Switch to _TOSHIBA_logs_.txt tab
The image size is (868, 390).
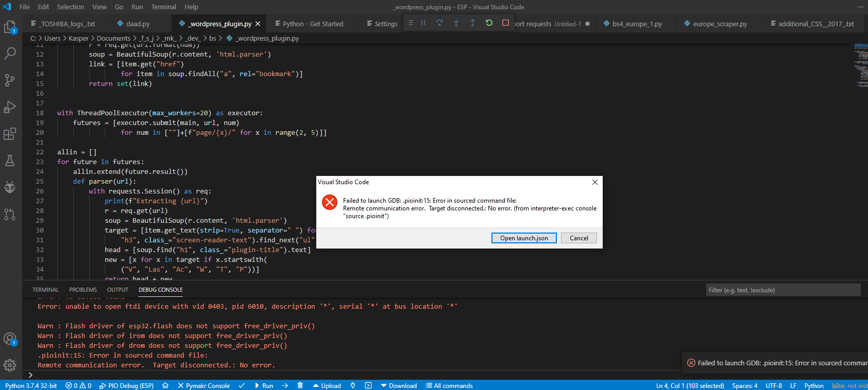(x=65, y=24)
